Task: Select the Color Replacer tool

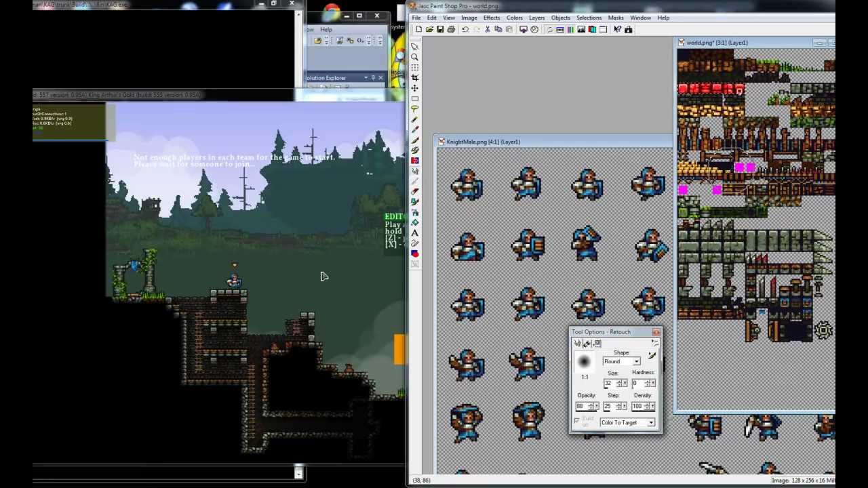Action: click(x=415, y=161)
